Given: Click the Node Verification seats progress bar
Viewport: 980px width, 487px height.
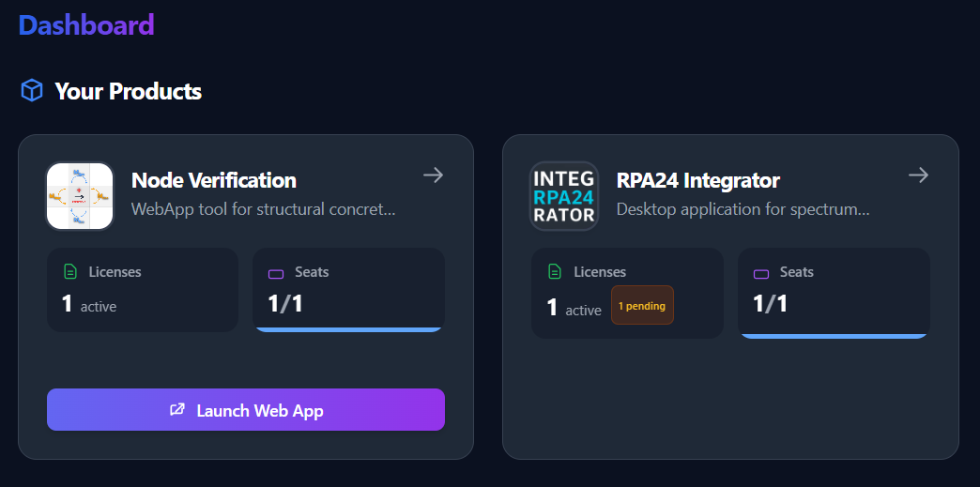Looking at the screenshot, I should click(348, 329).
